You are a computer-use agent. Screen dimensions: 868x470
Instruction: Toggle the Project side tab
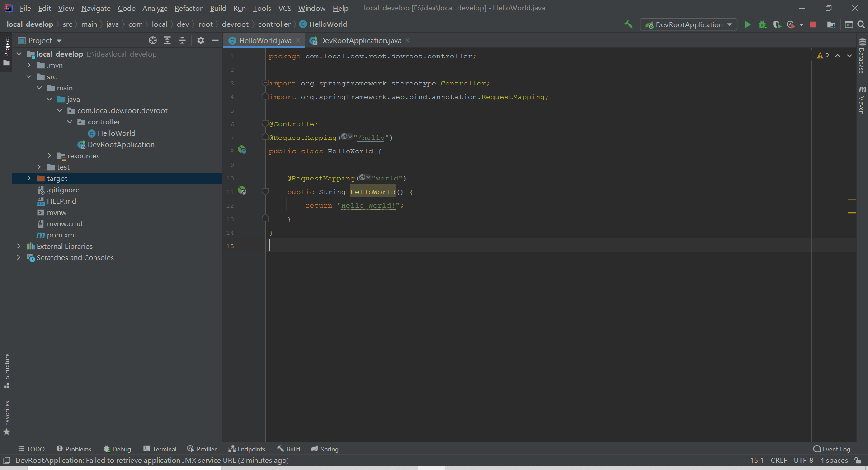click(x=7, y=51)
